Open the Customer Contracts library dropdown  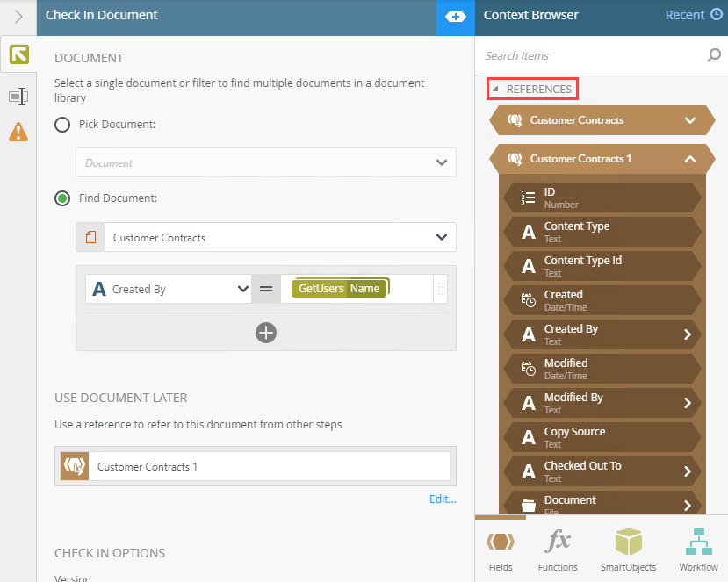tap(442, 237)
